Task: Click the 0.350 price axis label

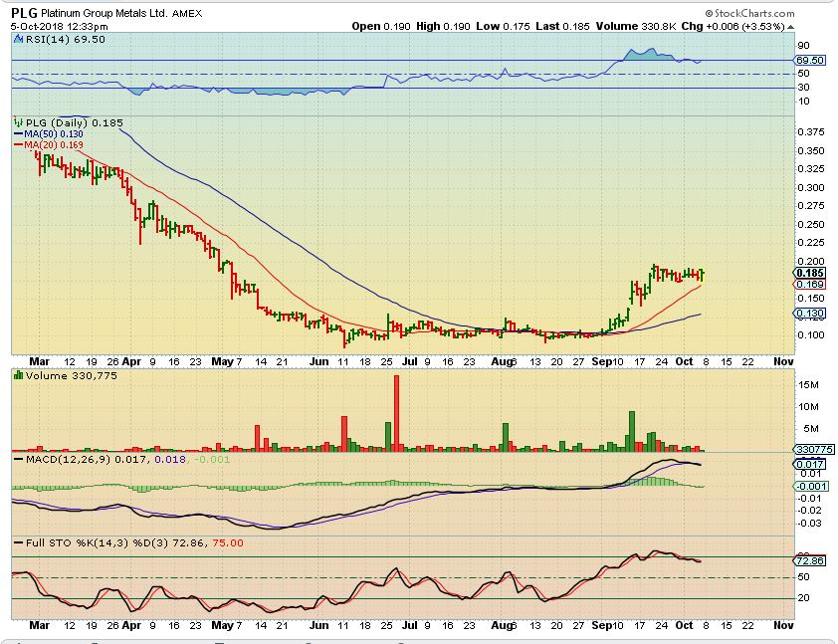Action: [811, 150]
